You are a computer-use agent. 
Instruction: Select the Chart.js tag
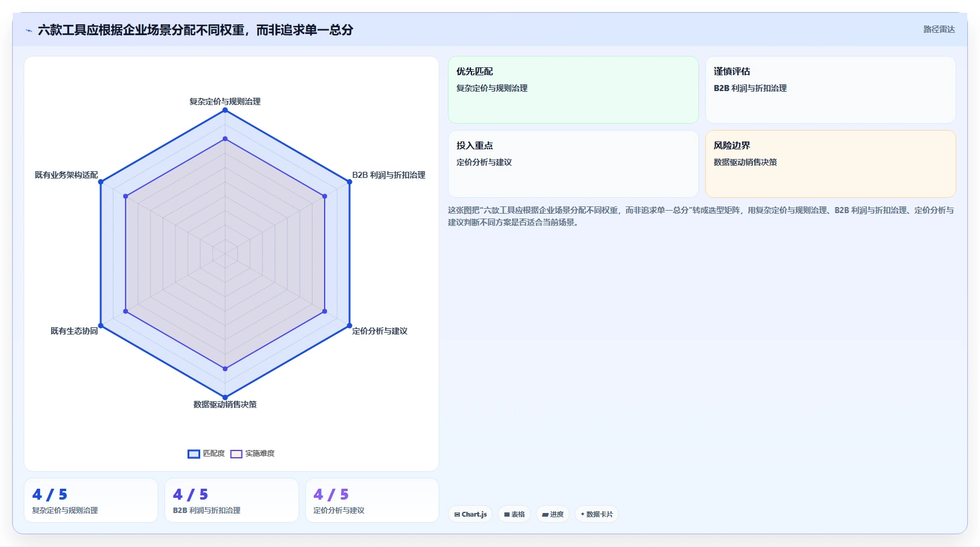(x=470, y=514)
